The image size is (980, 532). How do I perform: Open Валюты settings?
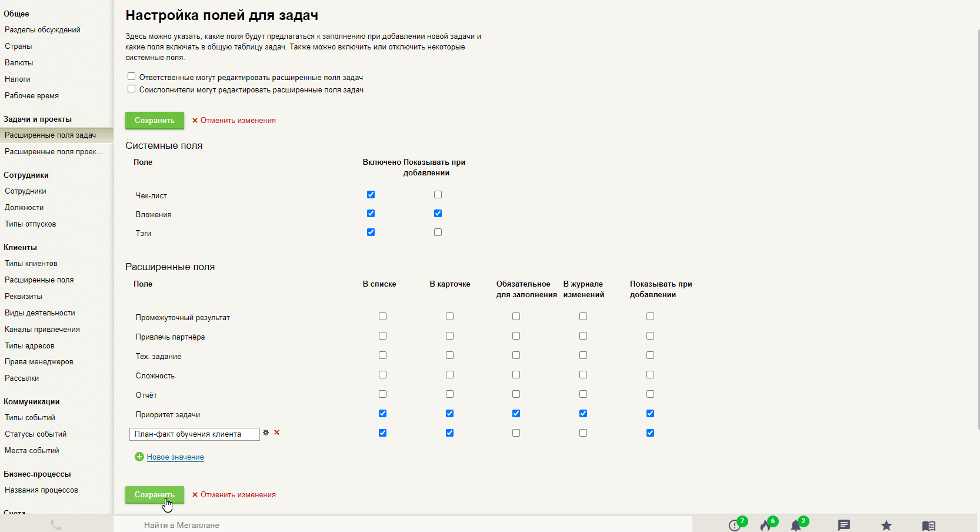click(19, 62)
